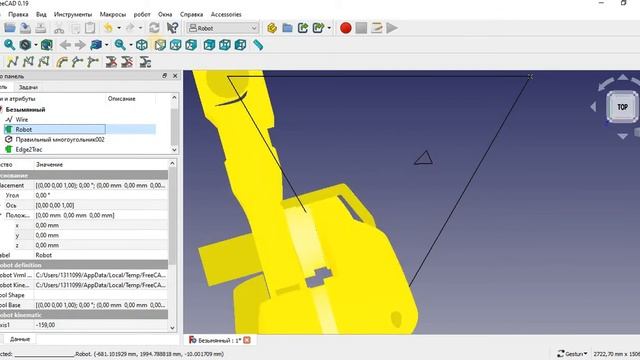
Task: Switch to the Данные properties tab
Action: 20,339
